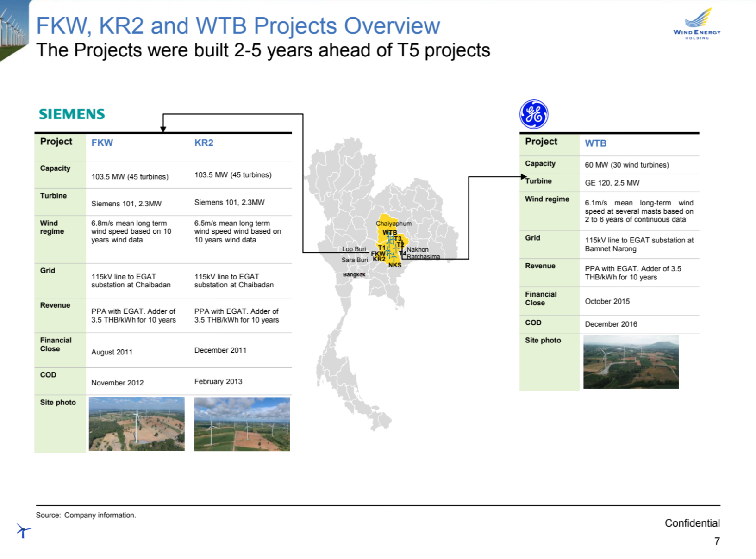Click WTB financial close 'October 2015'

[x=607, y=301]
